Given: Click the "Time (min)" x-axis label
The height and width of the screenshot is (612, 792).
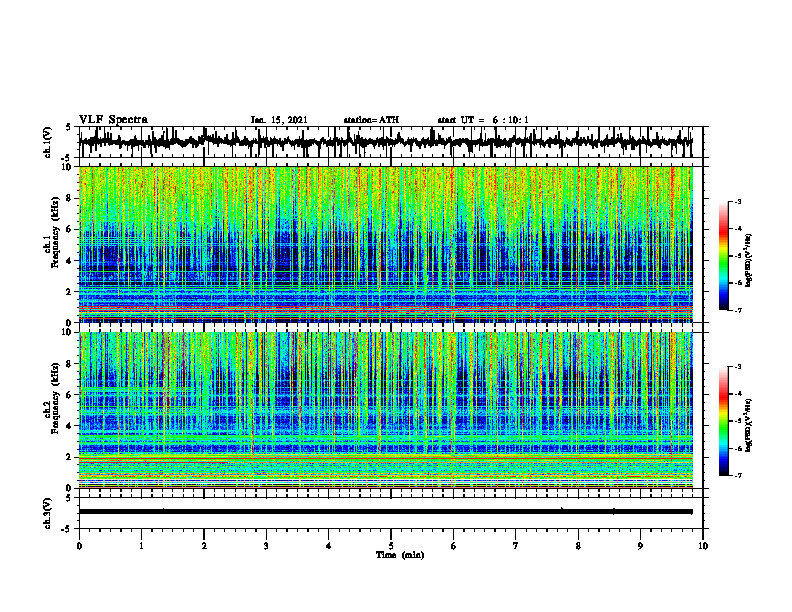Looking at the screenshot, I should pyautogui.click(x=400, y=555).
